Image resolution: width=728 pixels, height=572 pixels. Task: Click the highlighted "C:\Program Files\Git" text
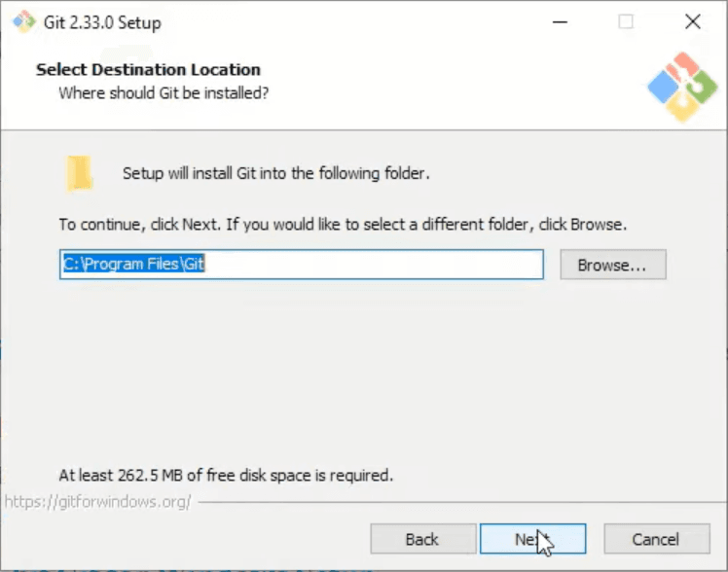click(135, 265)
